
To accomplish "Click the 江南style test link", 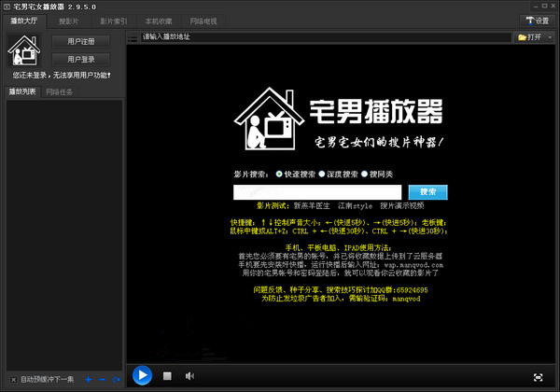I will point(355,205).
